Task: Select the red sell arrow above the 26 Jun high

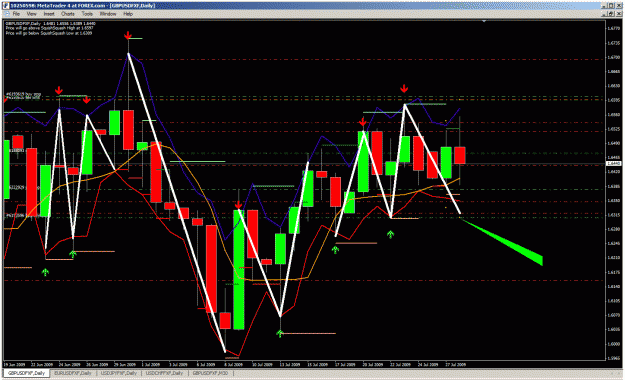Action: [86, 100]
